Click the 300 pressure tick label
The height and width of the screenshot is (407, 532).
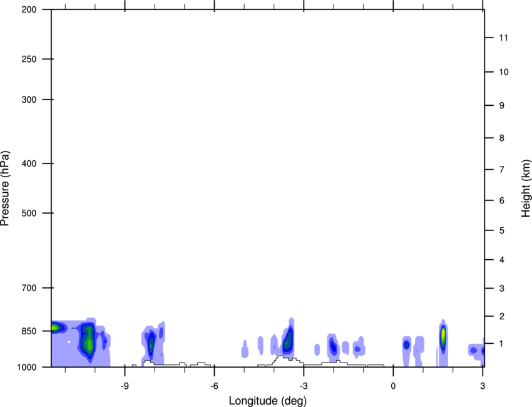tap(29, 100)
